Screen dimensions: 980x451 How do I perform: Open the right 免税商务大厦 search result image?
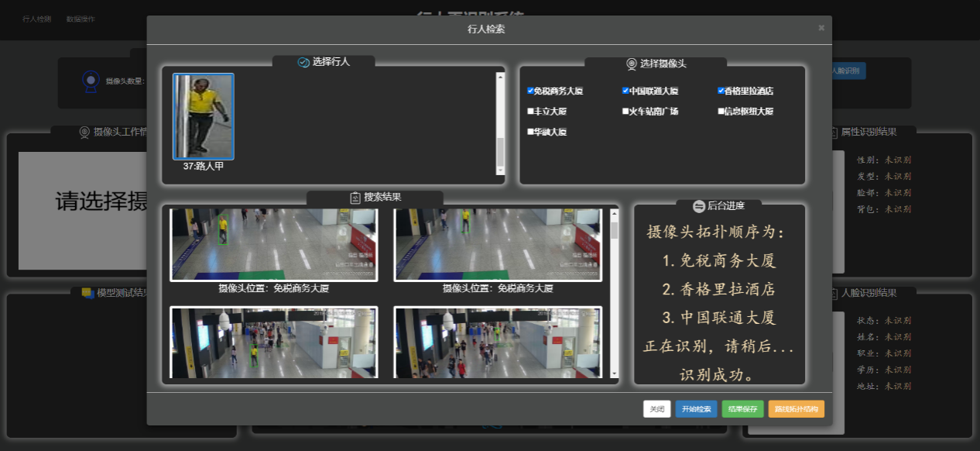coord(498,244)
